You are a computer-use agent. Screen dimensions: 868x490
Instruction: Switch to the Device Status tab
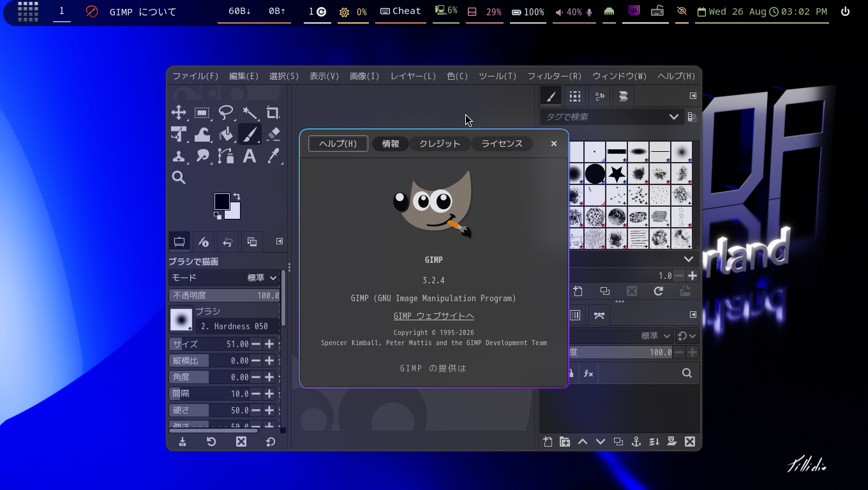click(x=204, y=242)
